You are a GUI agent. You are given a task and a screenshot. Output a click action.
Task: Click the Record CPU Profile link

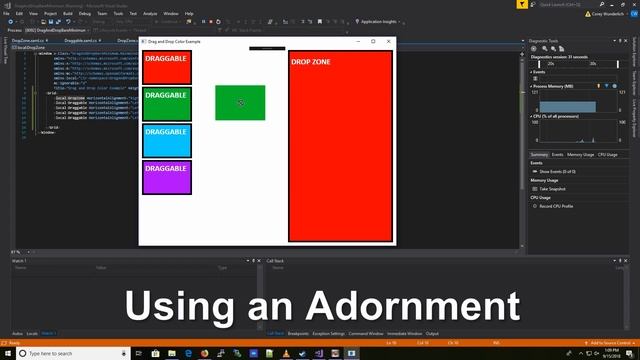556,206
